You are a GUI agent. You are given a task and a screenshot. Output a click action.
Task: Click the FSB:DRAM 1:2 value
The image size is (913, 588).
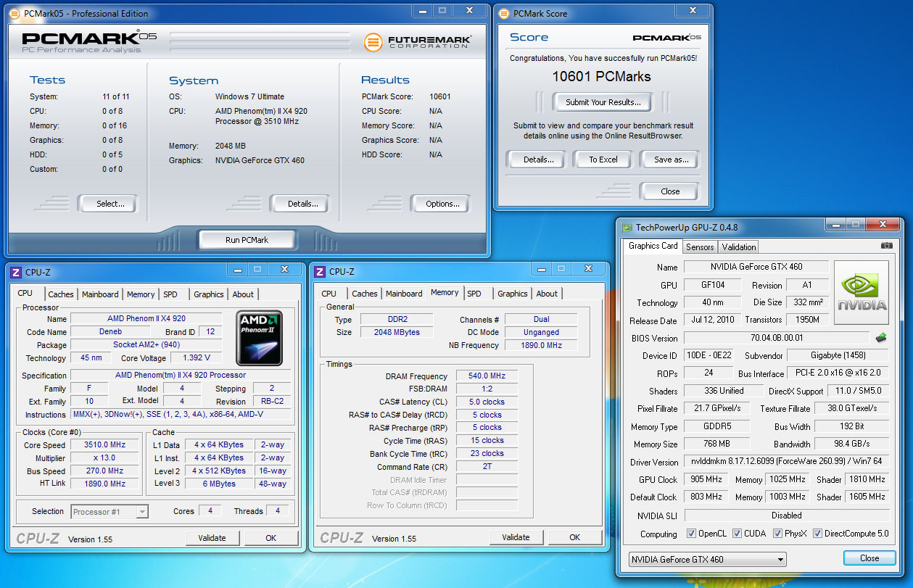(487, 389)
